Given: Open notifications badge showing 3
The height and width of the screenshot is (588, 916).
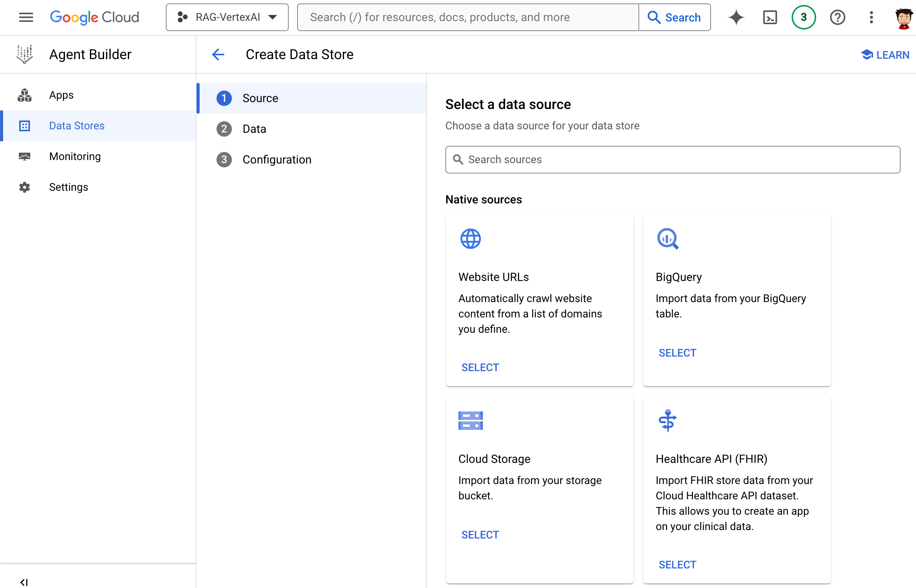Looking at the screenshot, I should point(804,17).
